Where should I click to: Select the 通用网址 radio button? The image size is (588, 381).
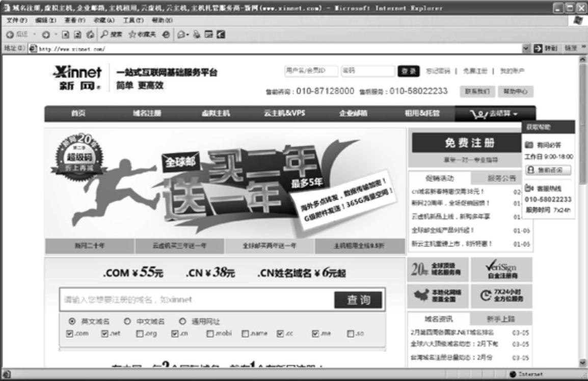pos(182,321)
